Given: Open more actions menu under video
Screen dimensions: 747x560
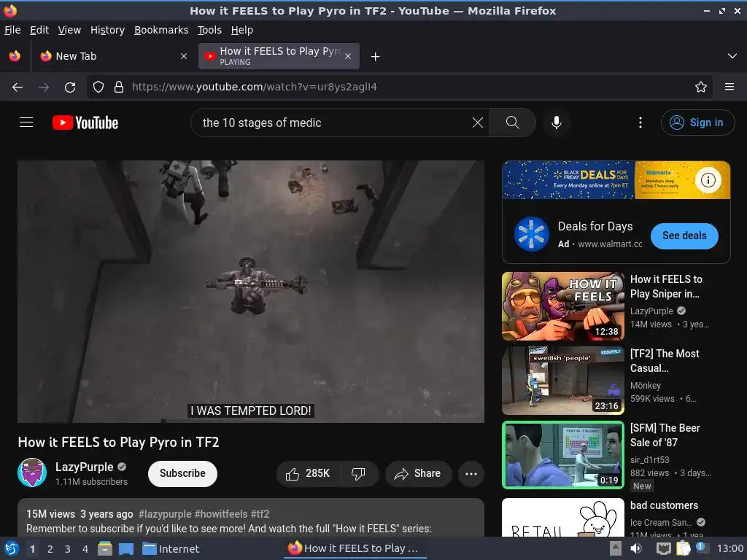Looking at the screenshot, I should pos(471,473).
